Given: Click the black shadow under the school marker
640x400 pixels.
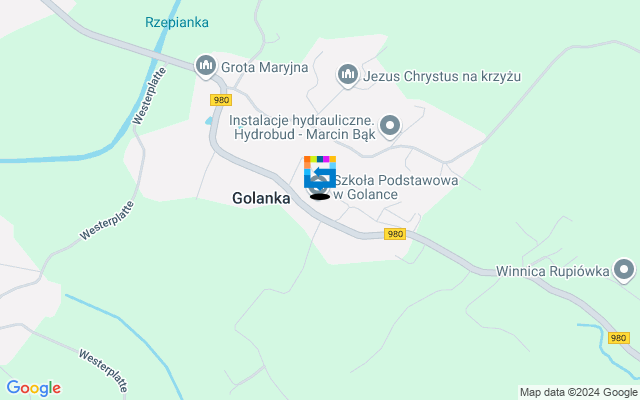Looking at the screenshot, I should 320,197.
